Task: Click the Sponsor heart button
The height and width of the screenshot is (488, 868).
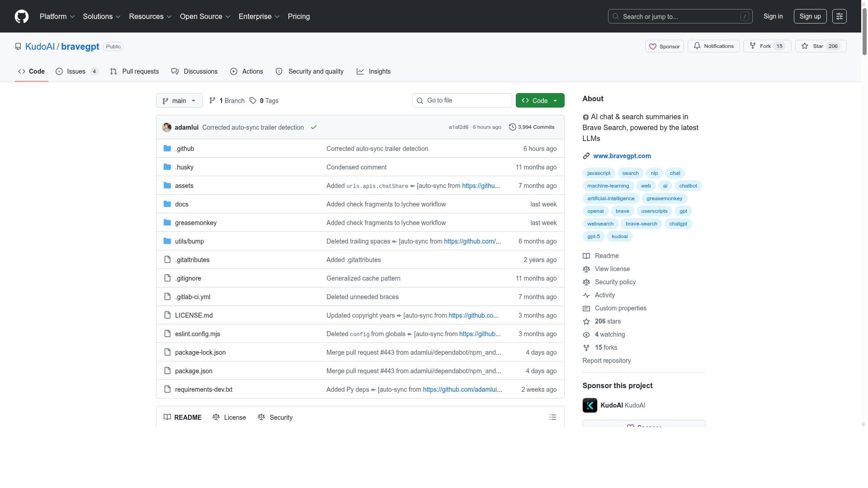Action: 664,47
